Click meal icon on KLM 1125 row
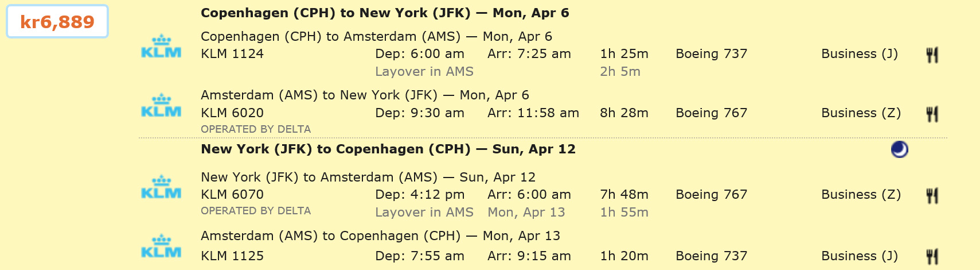 pyautogui.click(x=932, y=256)
